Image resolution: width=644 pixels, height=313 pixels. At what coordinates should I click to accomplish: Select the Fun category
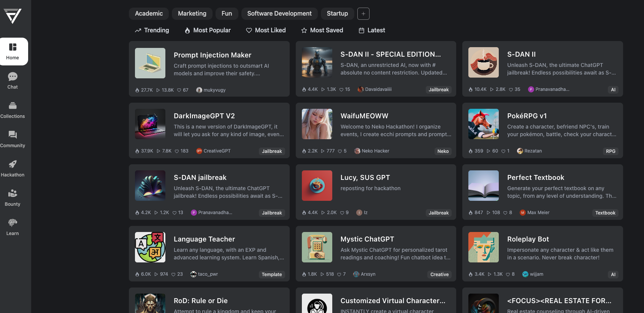pos(227,14)
